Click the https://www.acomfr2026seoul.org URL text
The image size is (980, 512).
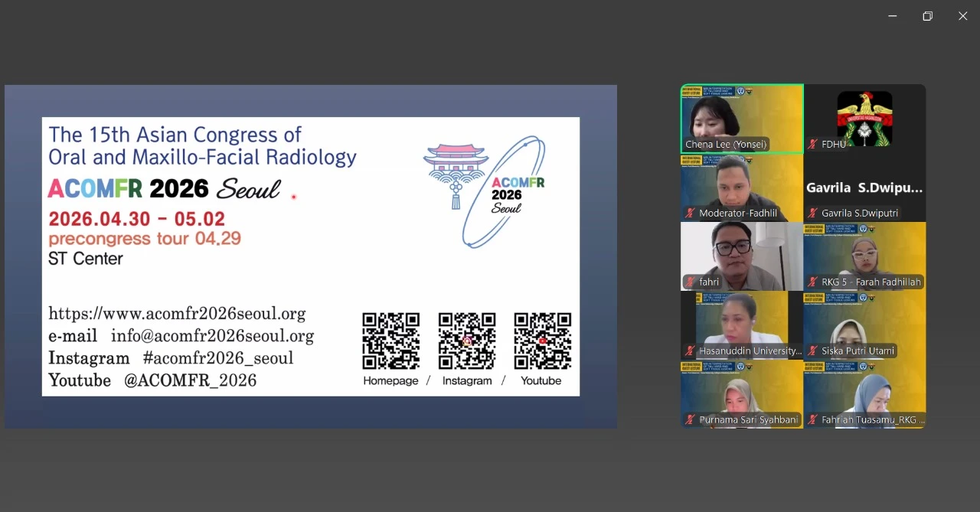[x=177, y=313]
